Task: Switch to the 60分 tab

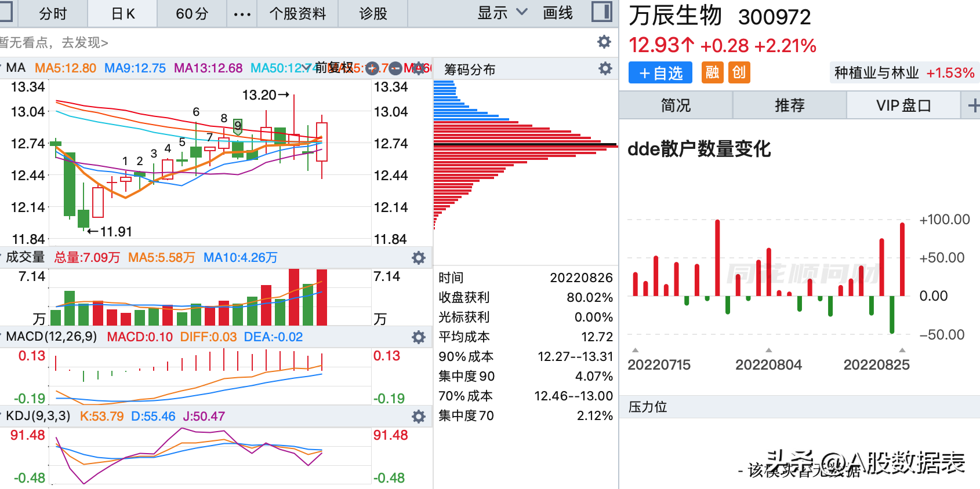Action: (192, 14)
